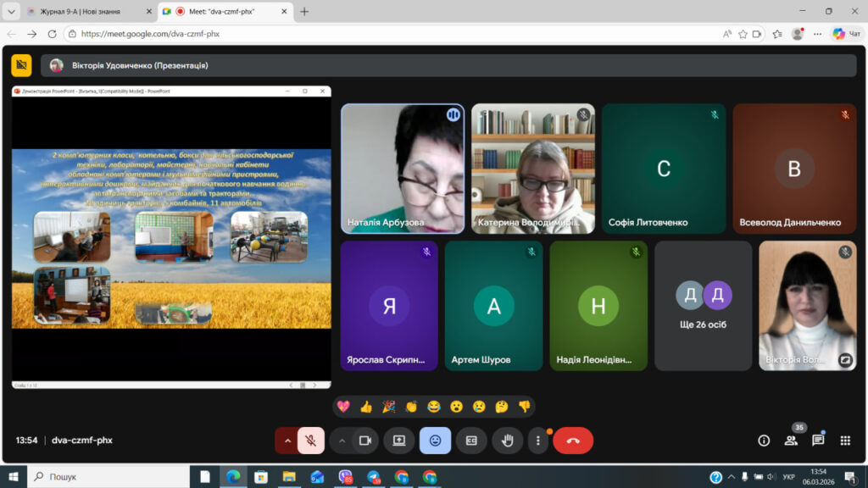Viewport: 868px width, 488px height.
Task: Open a new browser tab
Action: (x=304, y=12)
